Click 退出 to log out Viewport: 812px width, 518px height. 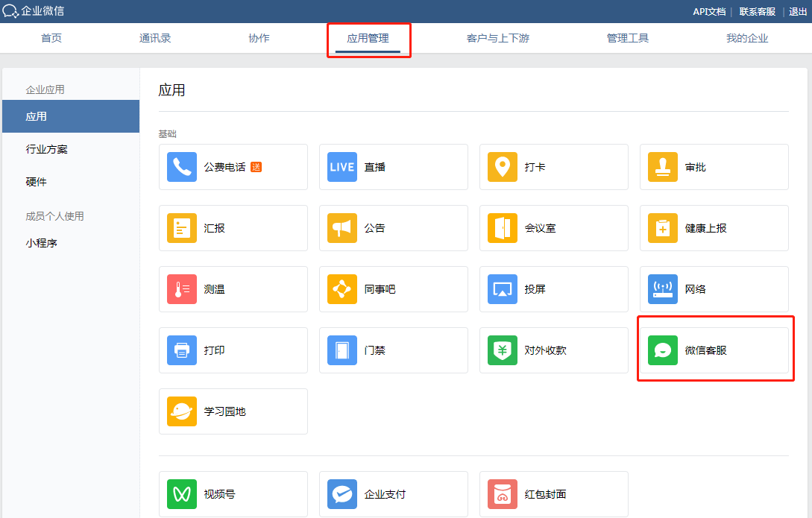[x=798, y=12]
